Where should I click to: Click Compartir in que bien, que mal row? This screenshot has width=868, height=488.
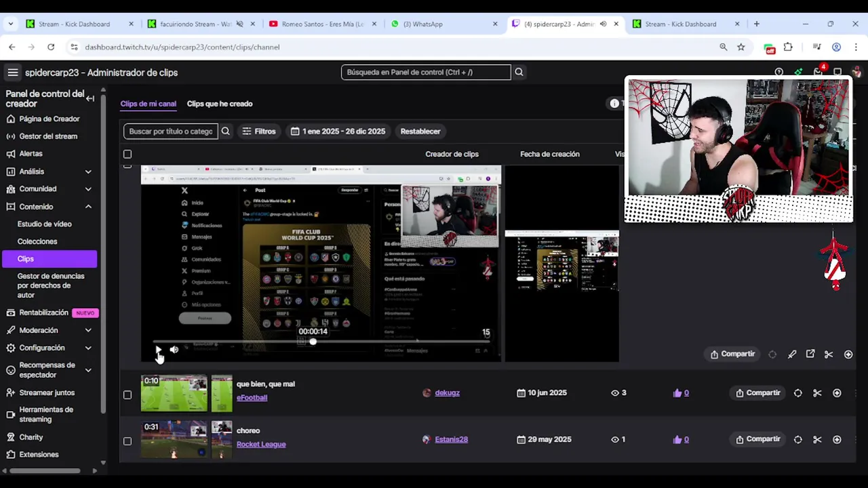[x=757, y=393]
